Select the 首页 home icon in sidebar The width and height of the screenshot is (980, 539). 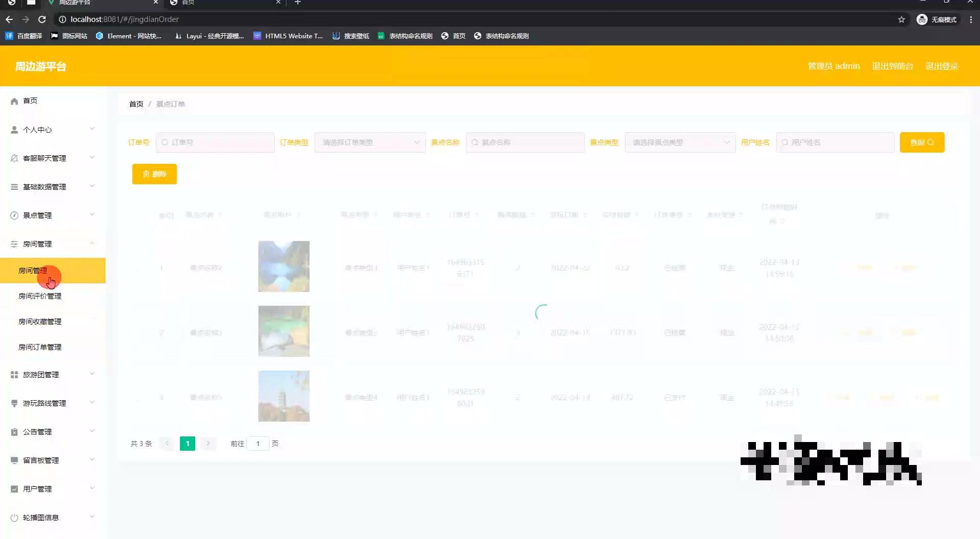pos(14,101)
